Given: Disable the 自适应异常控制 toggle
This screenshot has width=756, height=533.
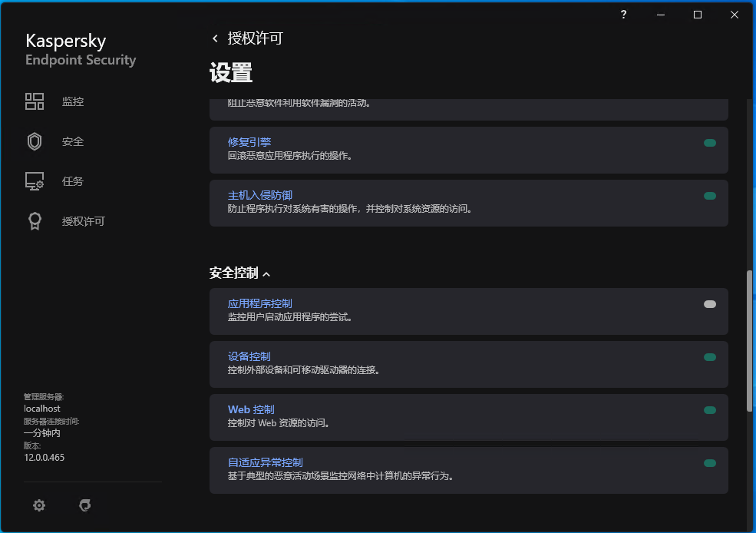Looking at the screenshot, I should pos(710,464).
